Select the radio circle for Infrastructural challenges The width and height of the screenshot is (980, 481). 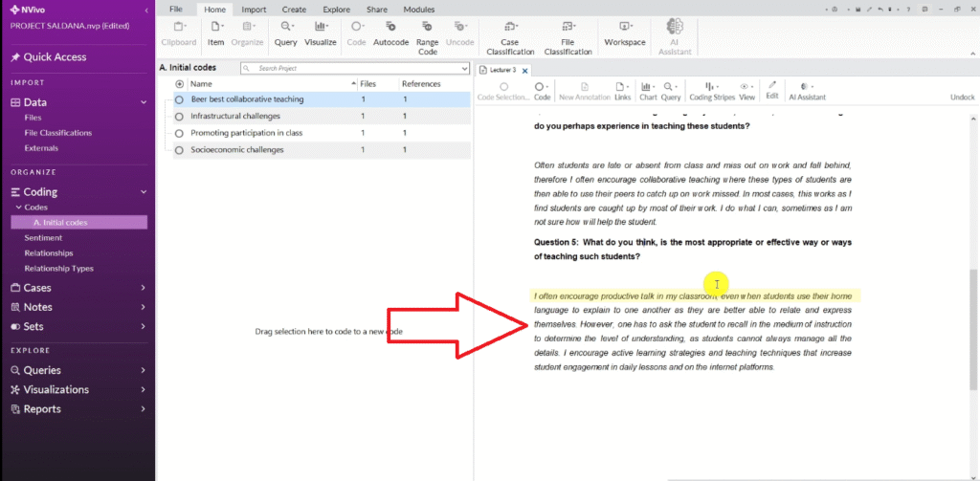point(179,116)
